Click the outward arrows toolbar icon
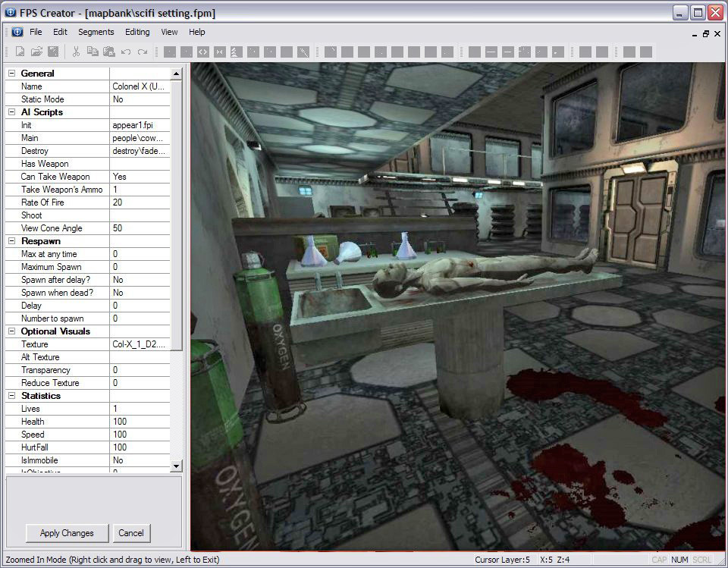Viewport: 728px width, 568px height. pyautogui.click(x=203, y=52)
